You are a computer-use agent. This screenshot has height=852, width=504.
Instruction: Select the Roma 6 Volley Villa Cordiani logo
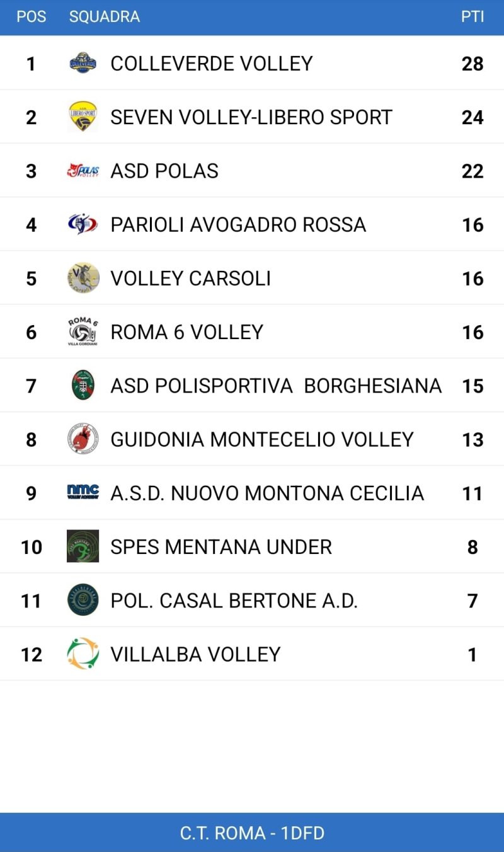(x=83, y=331)
